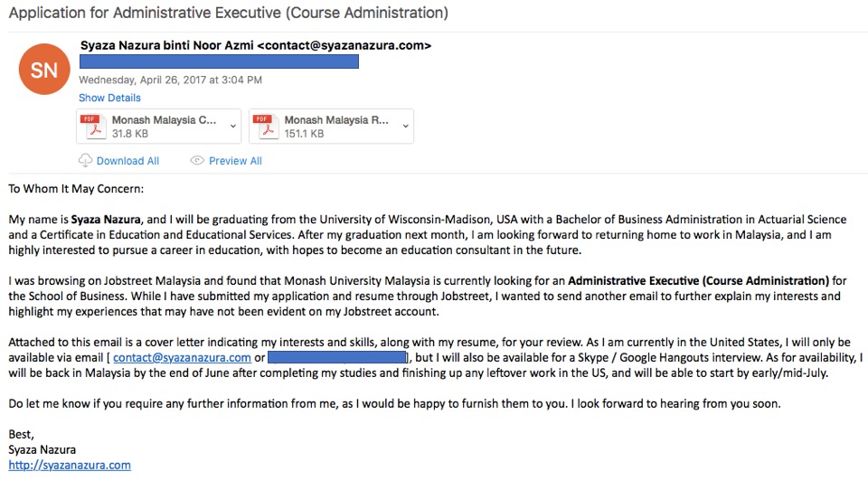Click the PDF icon of Monash Malaysia C... attachment

pos(92,127)
